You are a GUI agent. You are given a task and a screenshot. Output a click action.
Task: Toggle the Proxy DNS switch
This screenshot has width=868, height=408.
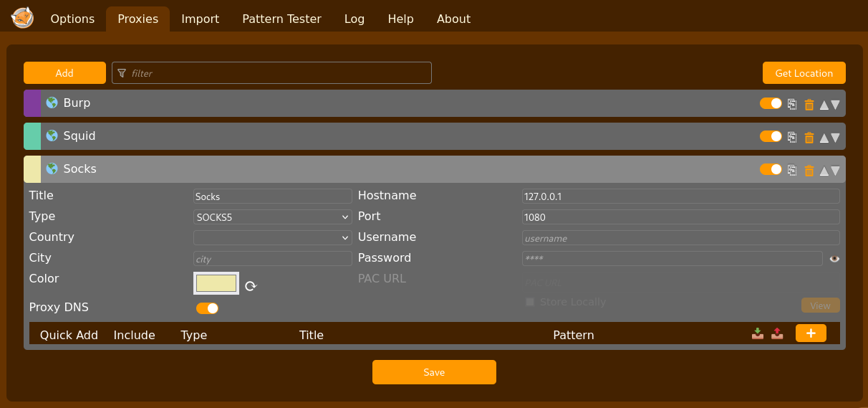tap(207, 308)
